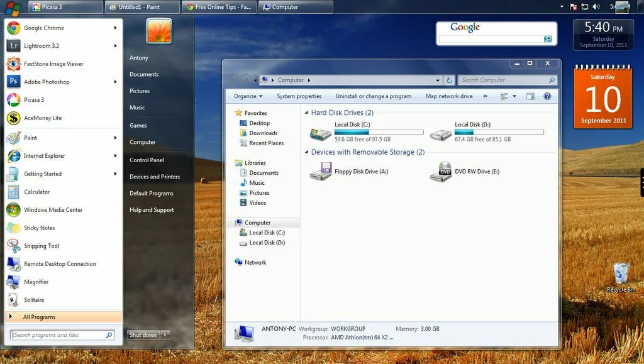Select Downloads in the Favorites tree
644x364 pixels.
pyautogui.click(x=258, y=133)
